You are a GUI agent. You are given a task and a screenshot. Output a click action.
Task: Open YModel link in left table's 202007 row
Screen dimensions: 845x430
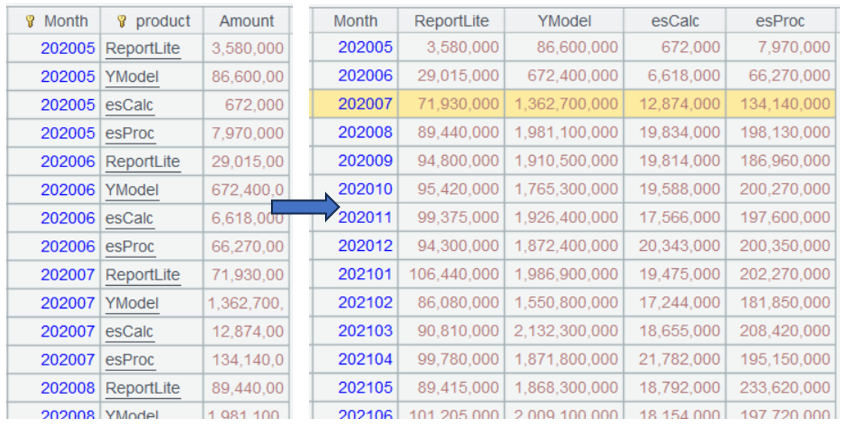[131, 303]
